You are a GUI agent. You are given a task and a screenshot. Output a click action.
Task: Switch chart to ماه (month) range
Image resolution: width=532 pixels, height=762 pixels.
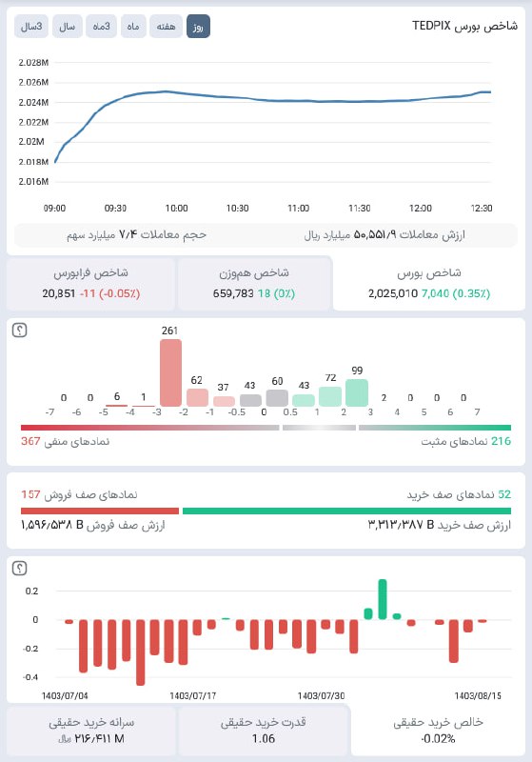pyautogui.click(x=133, y=27)
